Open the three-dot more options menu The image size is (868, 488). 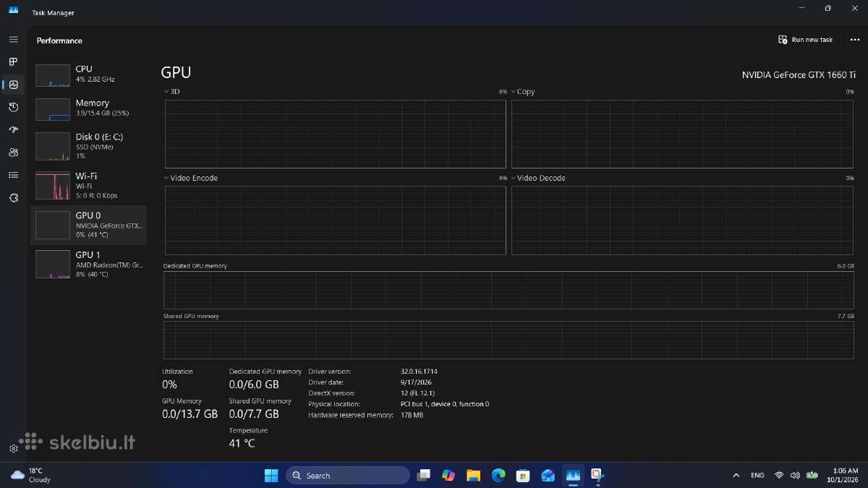(854, 40)
